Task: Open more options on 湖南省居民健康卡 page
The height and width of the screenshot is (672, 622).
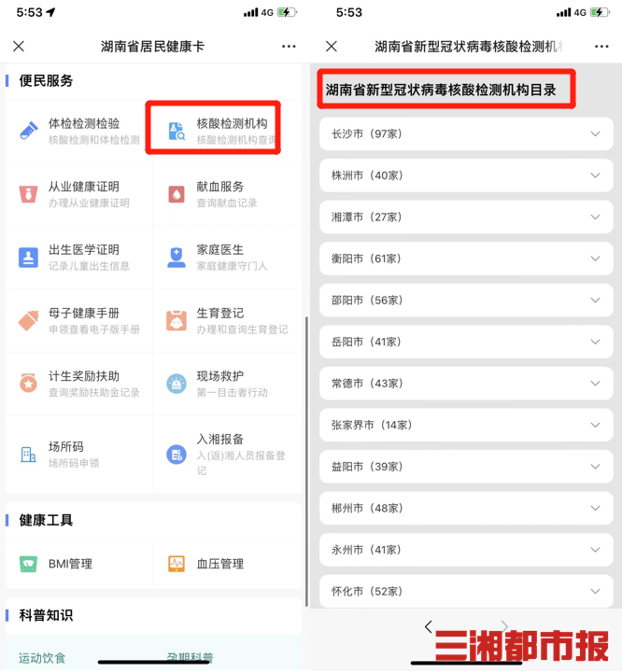Action: click(289, 47)
